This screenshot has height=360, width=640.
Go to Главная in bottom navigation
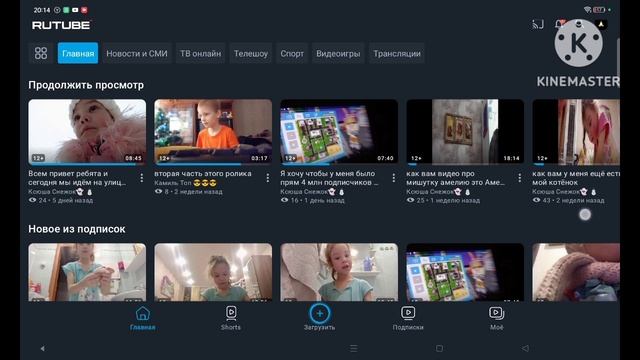coord(142,319)
